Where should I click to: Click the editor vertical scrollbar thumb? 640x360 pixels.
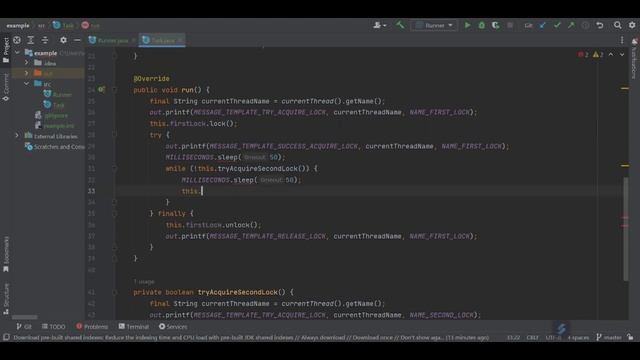tap(625, 229)
